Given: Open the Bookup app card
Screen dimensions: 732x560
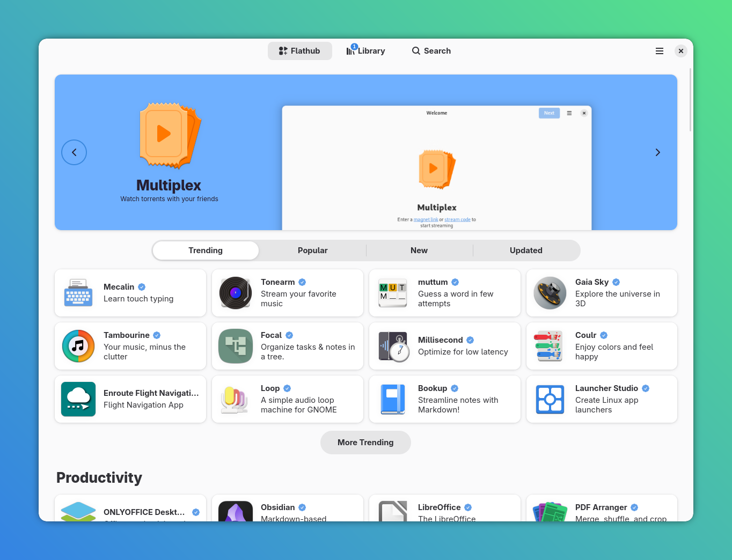Looking at the screenshot, I should click(x=445, y=399).
